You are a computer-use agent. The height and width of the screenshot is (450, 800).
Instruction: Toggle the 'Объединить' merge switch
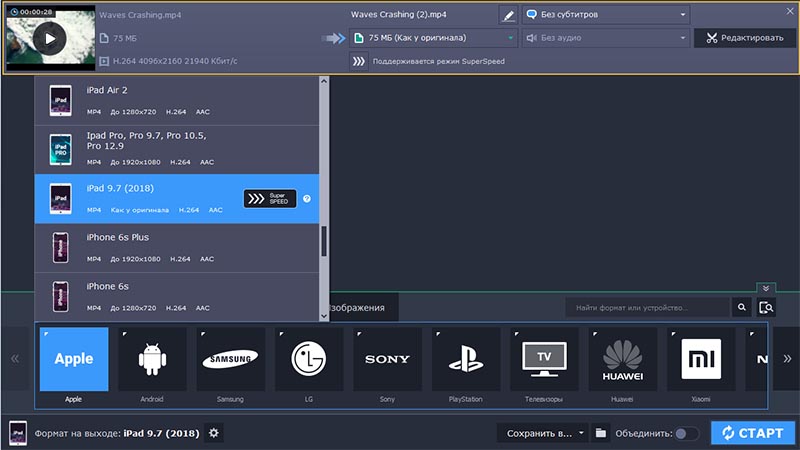687,434
